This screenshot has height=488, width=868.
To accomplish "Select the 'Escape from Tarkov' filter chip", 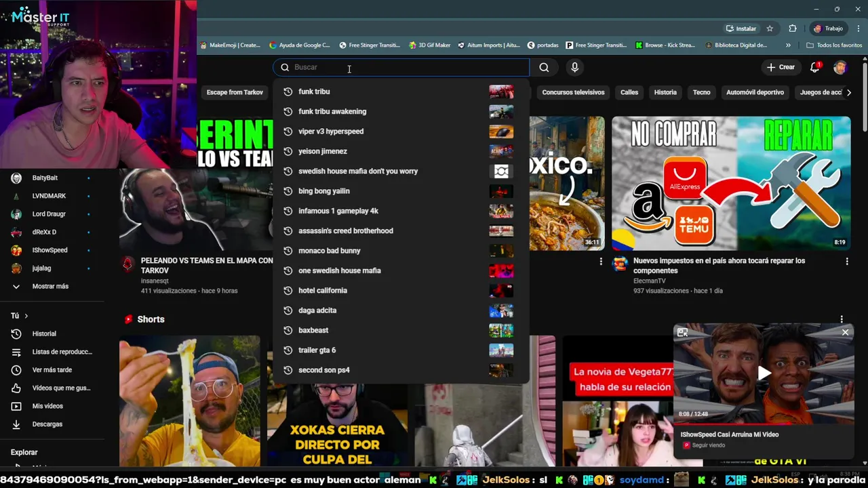I will pyautogui.click(x=235, y=92).
